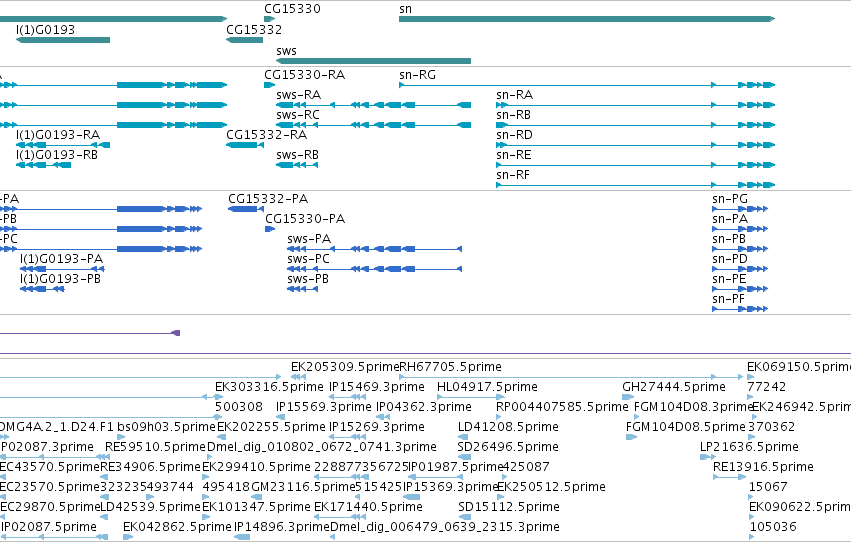Click the sws-PA protein label

[x=309, y=239]
